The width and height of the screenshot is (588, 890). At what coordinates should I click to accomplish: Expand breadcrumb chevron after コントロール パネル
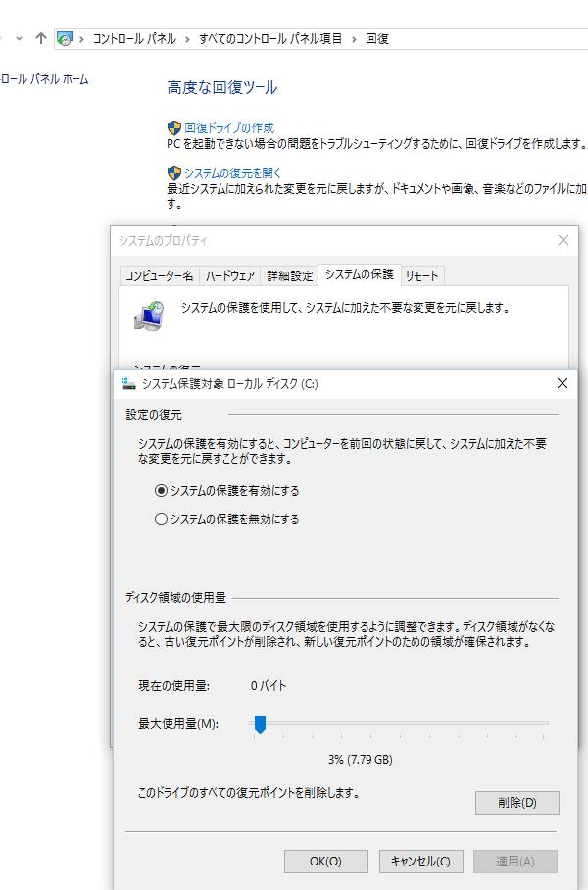coord(187,39)
